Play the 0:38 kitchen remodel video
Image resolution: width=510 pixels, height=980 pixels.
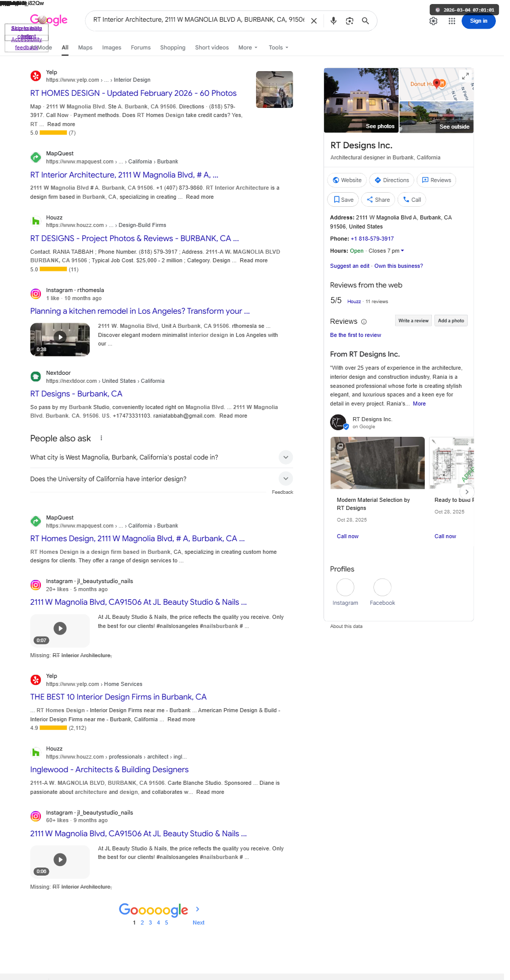click(60, 339)
